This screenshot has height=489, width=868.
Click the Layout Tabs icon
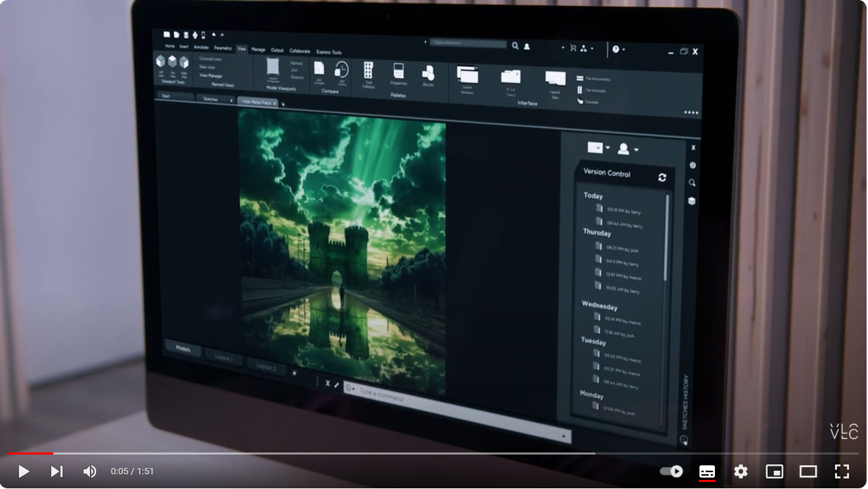tap(555, 79)
